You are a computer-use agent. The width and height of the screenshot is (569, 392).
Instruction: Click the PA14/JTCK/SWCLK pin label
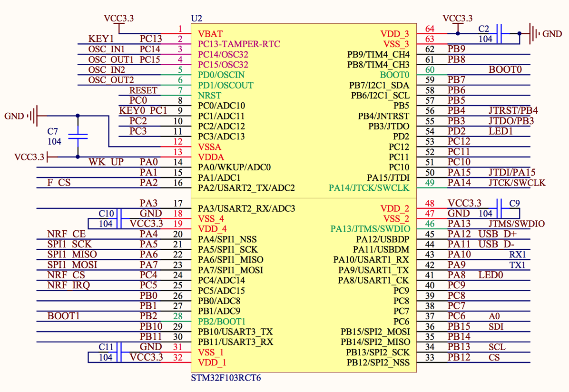(369, 188)
